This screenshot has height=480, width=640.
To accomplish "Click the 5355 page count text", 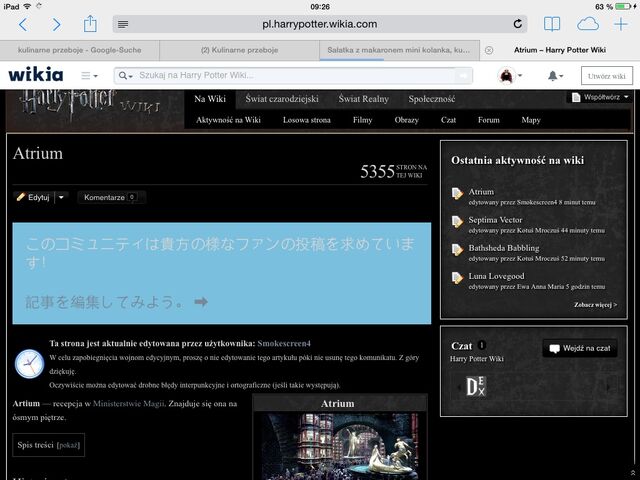I will pos(377,171).
